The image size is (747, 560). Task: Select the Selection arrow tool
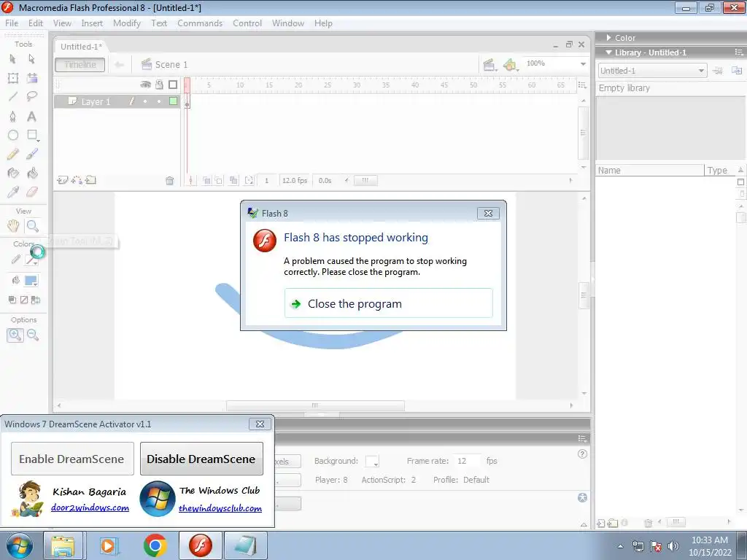coord(13,58)
